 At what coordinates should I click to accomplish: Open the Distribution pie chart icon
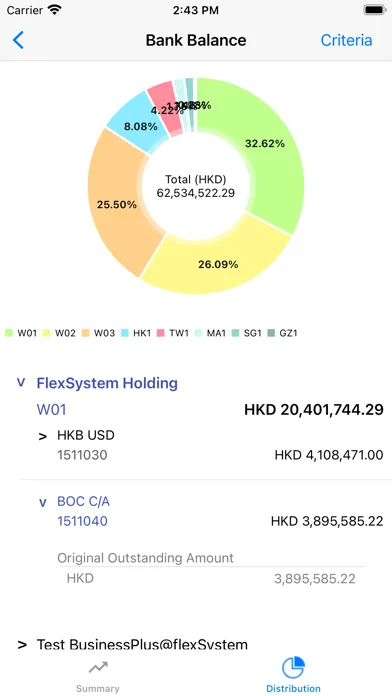point(293,668)
